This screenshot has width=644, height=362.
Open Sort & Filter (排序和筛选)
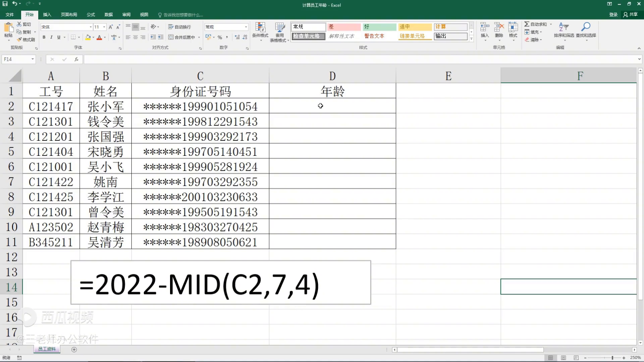coord(563,30)
